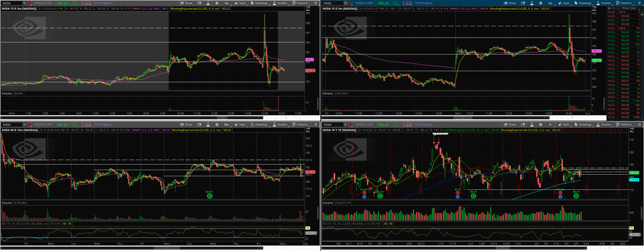Click MovAvgExponential label in top-right chart
The height and width of the screenshot is (251, 644).
(x=514, y=9)
